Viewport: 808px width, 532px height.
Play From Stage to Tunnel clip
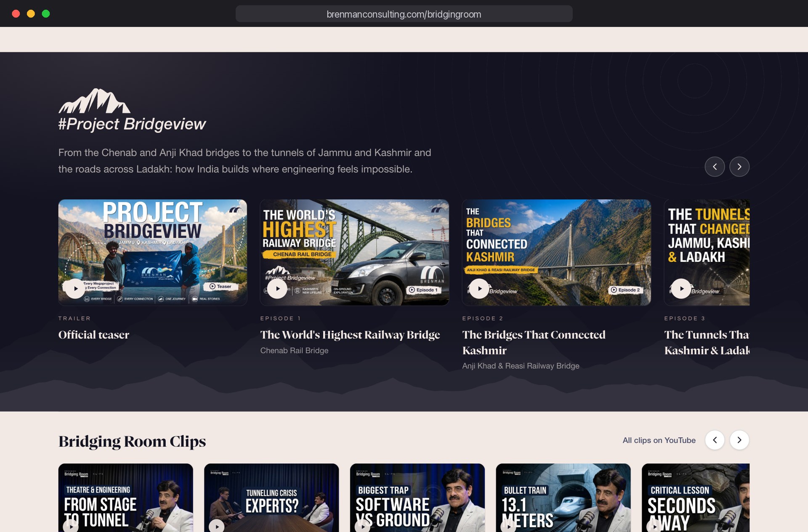click(71, 527)
